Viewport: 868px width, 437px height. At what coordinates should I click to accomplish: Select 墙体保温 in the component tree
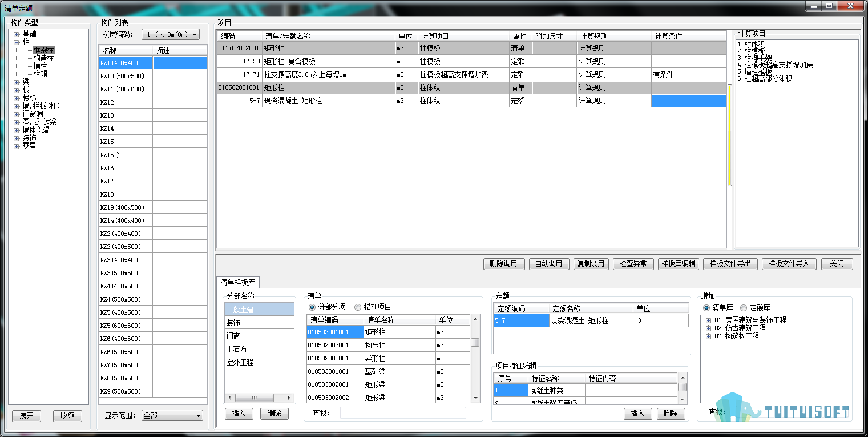tap(36, 130)
